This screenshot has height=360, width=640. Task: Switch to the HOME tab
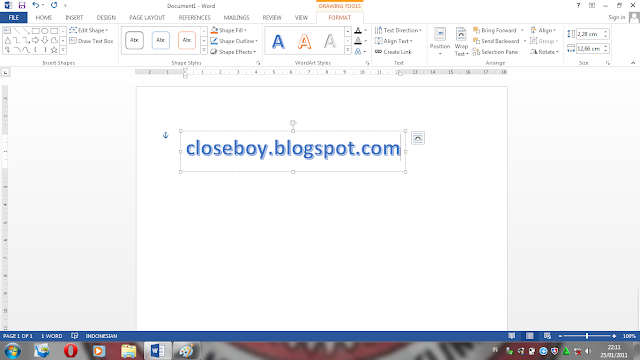(x=44, y=18)
